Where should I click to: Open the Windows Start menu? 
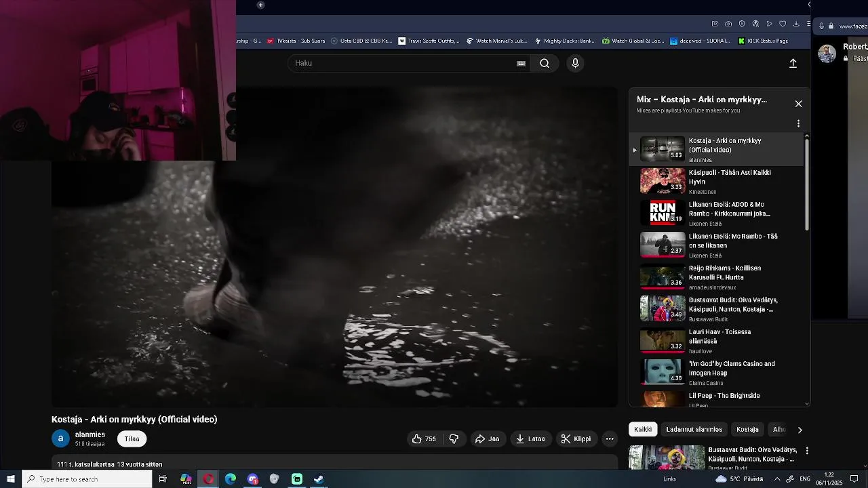pos(11,479)
